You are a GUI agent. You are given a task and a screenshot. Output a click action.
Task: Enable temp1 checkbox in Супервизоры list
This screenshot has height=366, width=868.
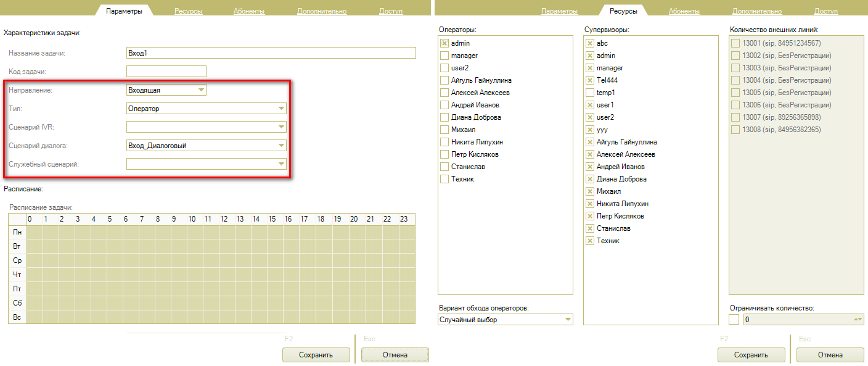pos(590,93)
